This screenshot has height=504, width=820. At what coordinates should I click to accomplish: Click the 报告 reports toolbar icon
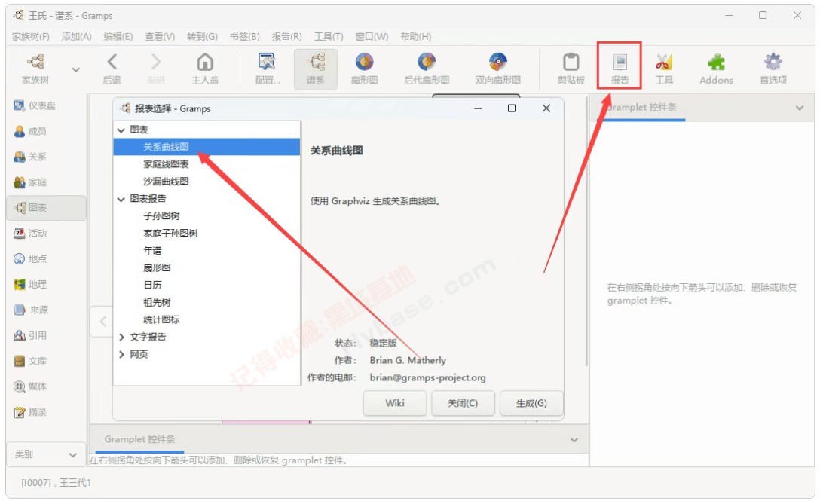[620, 69]
